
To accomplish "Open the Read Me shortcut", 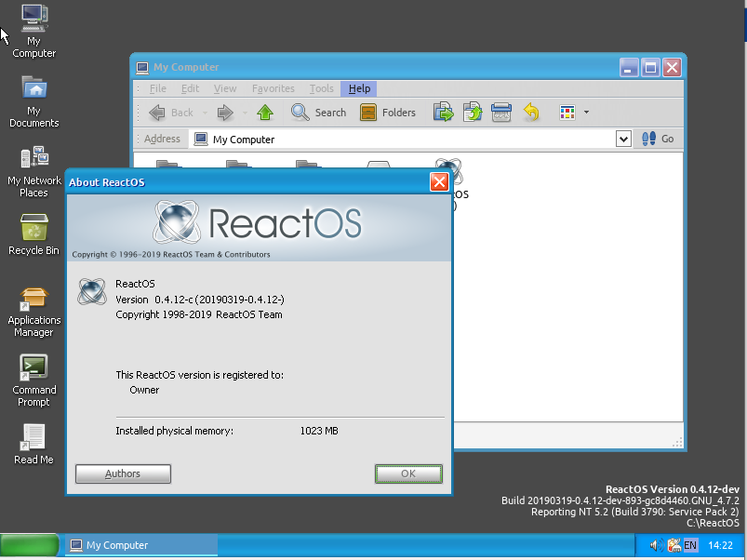I will (33, 445).
